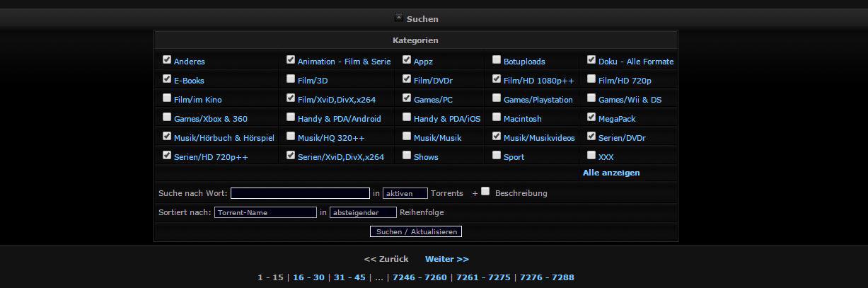Open the Doku - Alle Formate link
Image resolution: width=868 pixels, height=288 pixels.
[635, 62]
